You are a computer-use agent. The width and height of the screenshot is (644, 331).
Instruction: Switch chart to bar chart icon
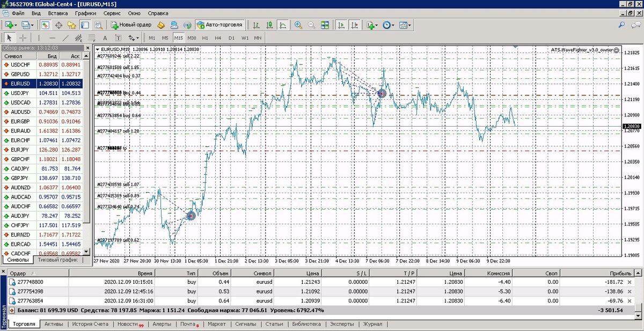(x=257, y=25)
